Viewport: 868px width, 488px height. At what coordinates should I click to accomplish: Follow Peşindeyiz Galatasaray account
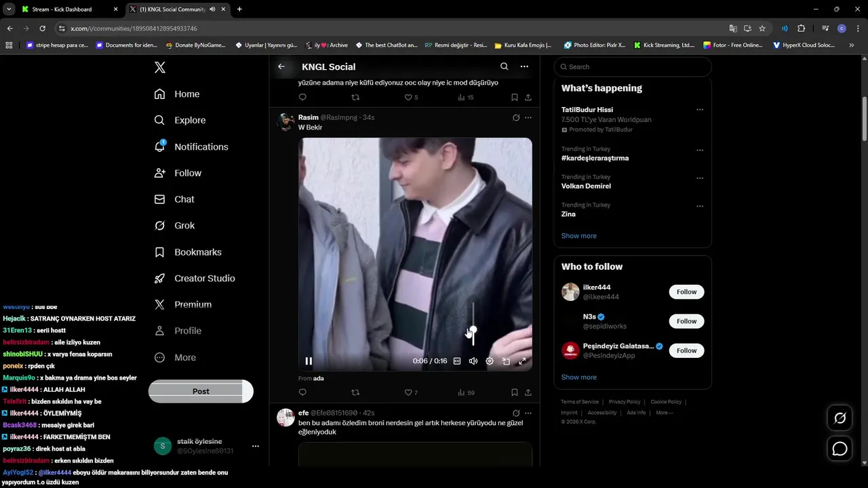[x=686, y=350]
